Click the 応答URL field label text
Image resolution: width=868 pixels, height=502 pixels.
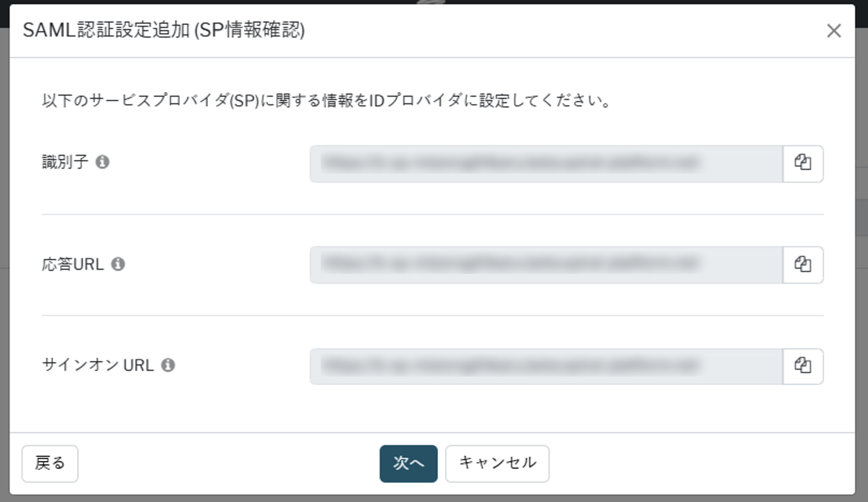73,264
